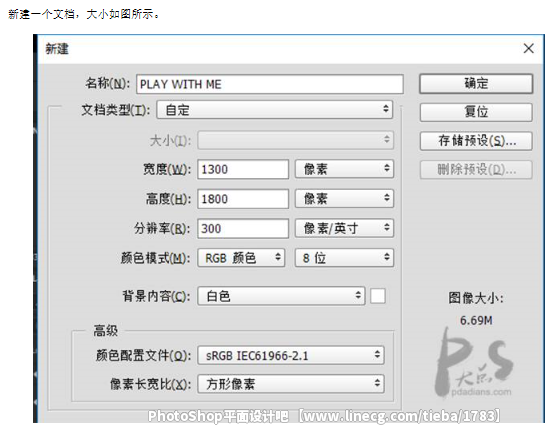The width and height of the screenshot is (556, 435).
Task: Open the 宽度 unit dropdown 像素
Action: coord(344,169)
